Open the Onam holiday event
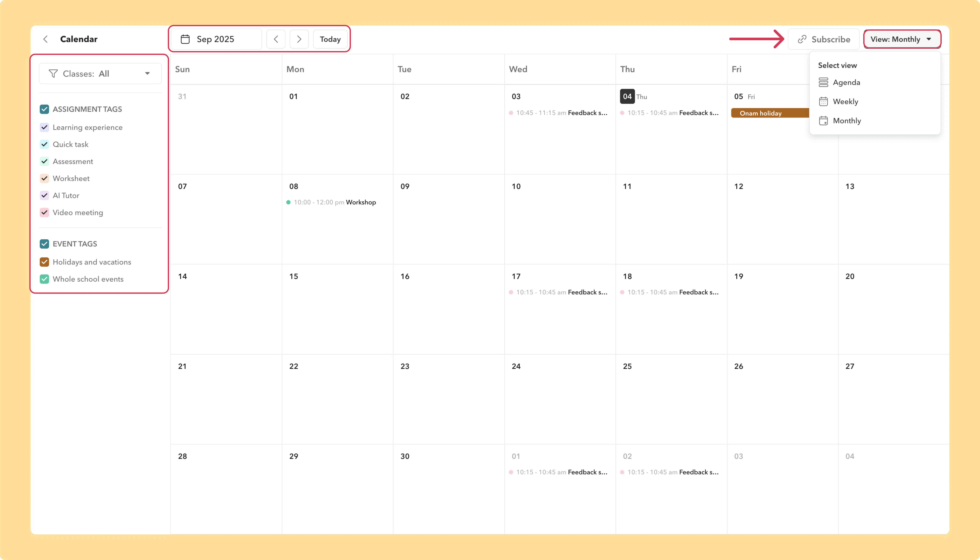The image size is (980, 560). click(770, 113)
